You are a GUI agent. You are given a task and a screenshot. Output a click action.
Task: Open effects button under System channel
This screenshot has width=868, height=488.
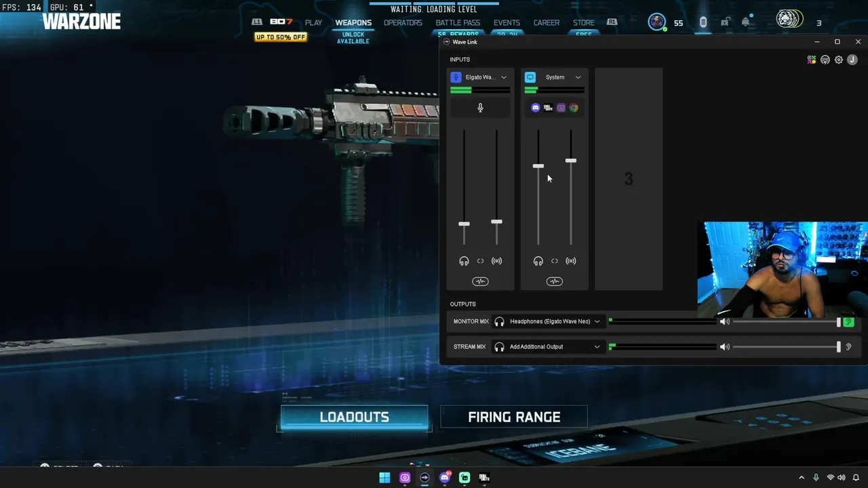point(555,281)
